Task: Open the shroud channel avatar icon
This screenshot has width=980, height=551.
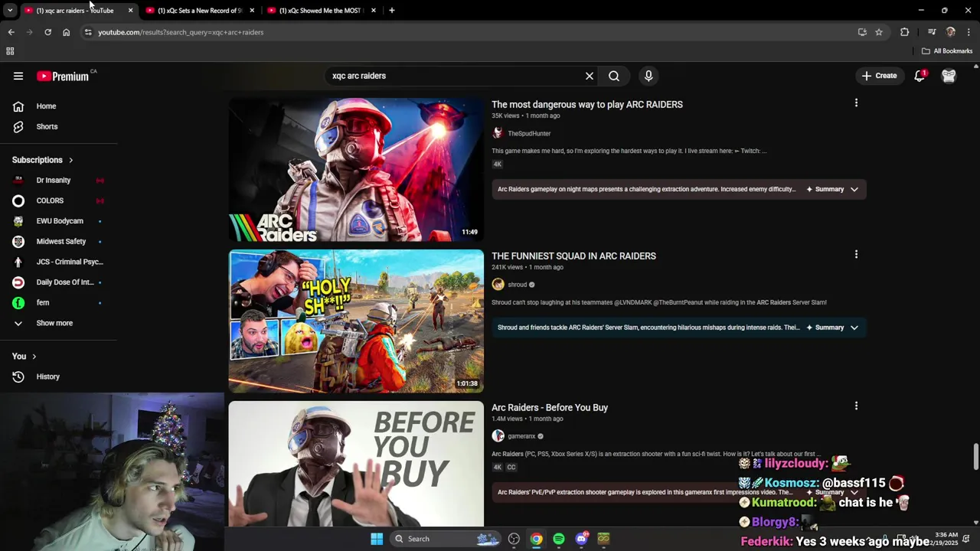Action: [498, 285]
